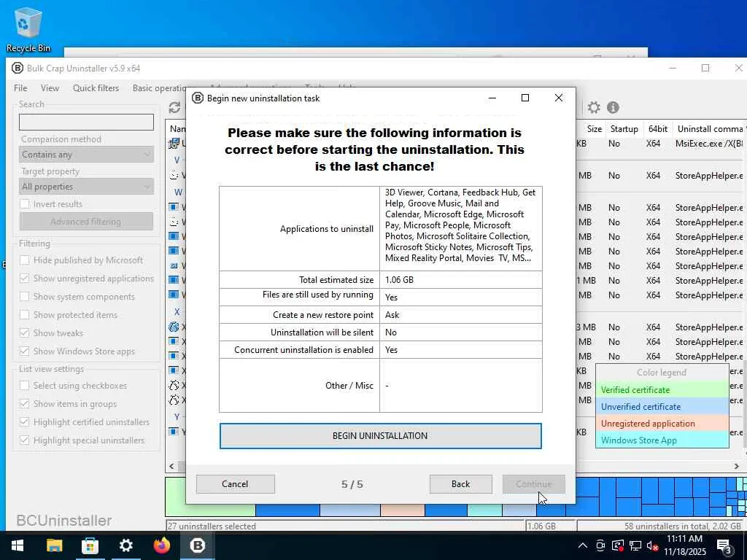Open the Target property All properties dropdown
This screenshot has width=747, height=560.
click(86, 186)
